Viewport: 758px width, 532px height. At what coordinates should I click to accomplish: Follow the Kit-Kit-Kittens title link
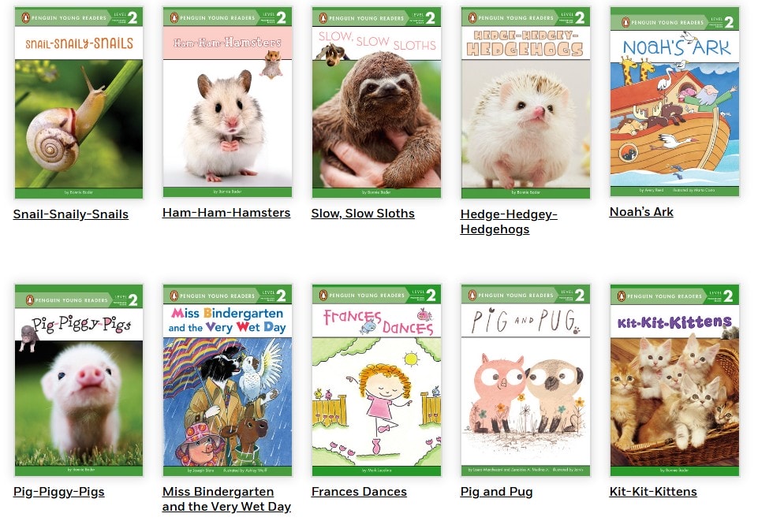653,492
